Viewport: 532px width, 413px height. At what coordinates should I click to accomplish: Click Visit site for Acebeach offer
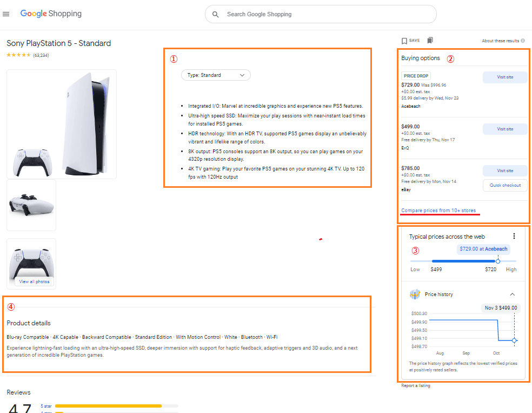click(505, 77)
